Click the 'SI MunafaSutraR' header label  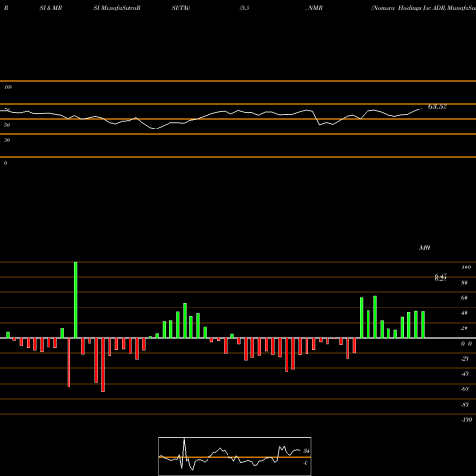[x=117, y=8]
